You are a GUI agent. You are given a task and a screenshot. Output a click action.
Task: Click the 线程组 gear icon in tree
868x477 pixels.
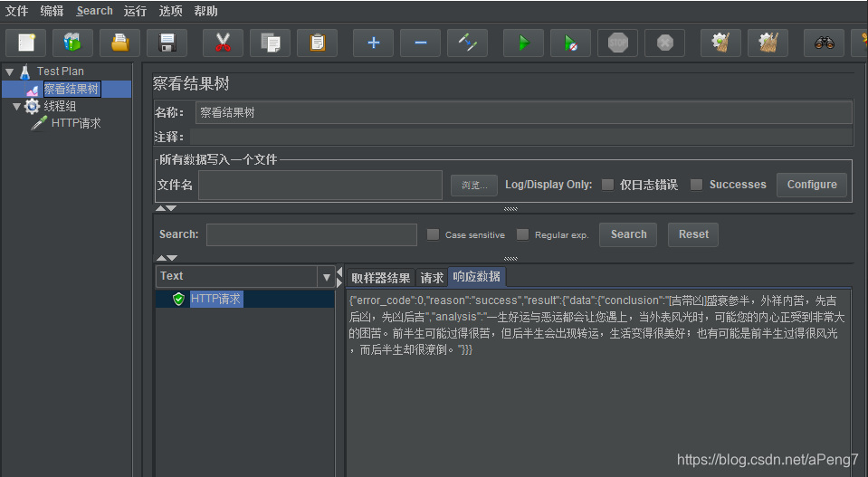pos(32,106)
